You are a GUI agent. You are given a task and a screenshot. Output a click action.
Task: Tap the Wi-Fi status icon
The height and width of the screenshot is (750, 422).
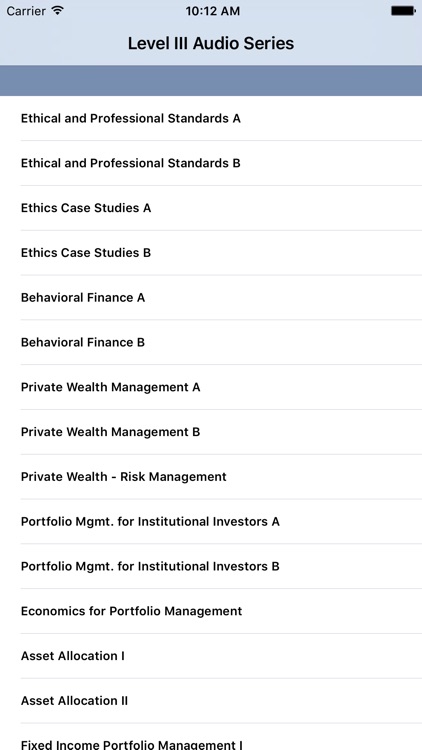point(58,11)
